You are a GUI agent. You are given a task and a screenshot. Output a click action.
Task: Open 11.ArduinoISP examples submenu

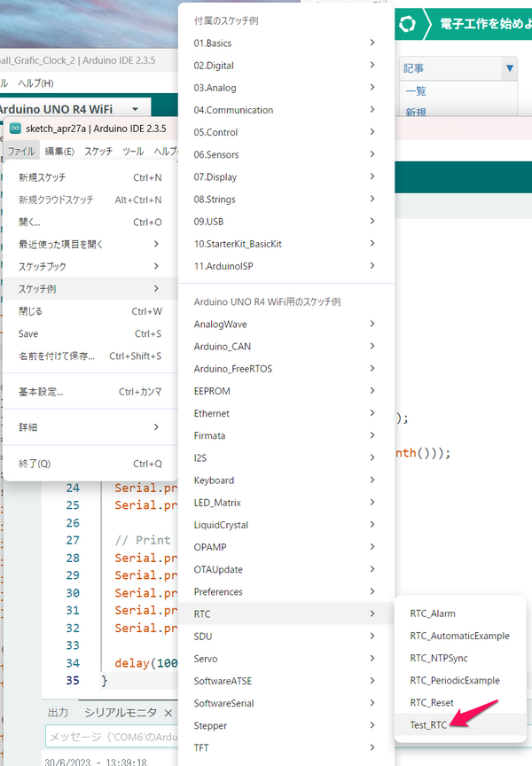286,266
